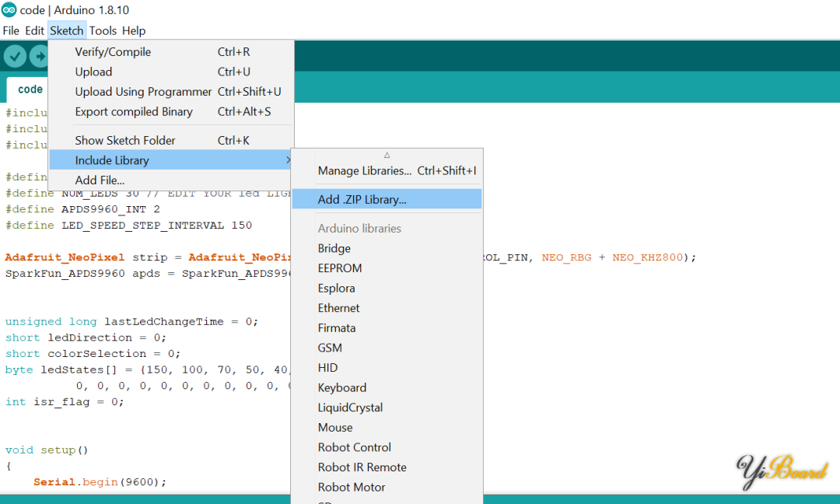The image size is (840, 504).
Task: Click the 'SparkFun_APDS9960 apds' code line
Action: tap(148, 273)
